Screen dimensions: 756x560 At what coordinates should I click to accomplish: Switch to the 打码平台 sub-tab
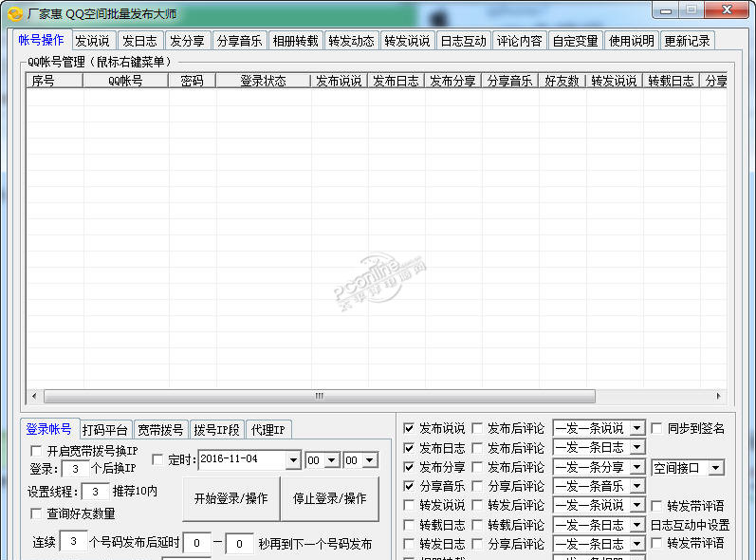coord(105,429)
